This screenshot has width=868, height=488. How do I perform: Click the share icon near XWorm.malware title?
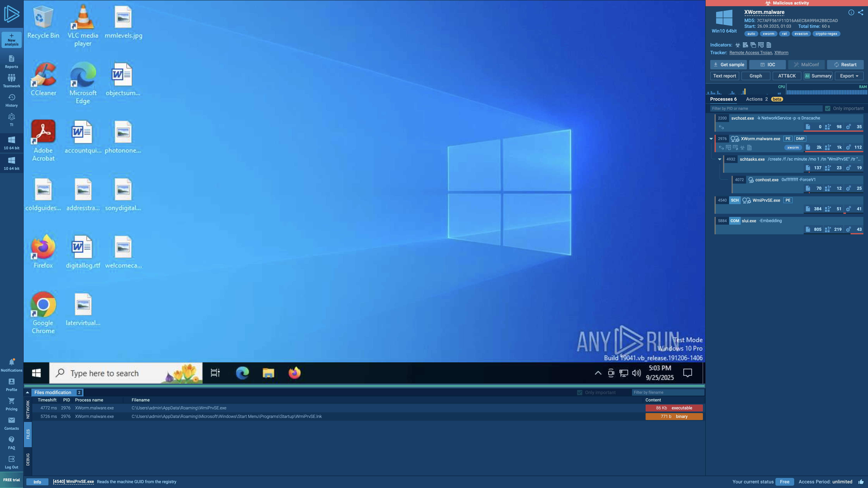tap(861, 12)
